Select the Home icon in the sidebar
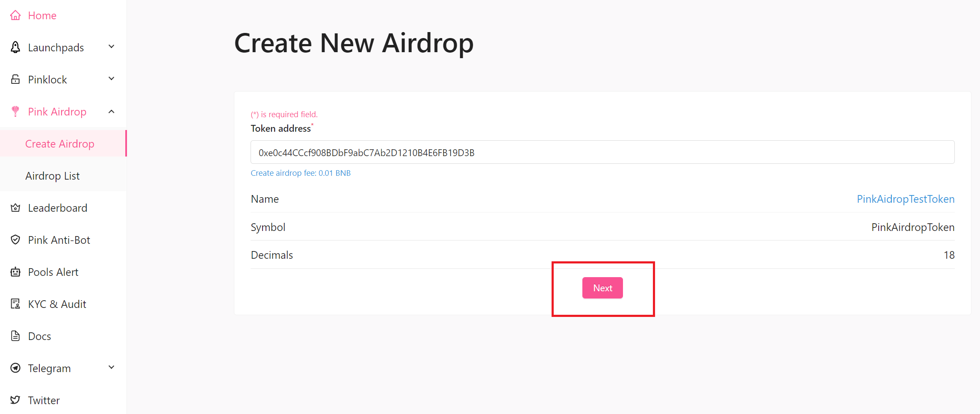The height and width of the screenshot is (414, 980). click(x=15, y=15)
